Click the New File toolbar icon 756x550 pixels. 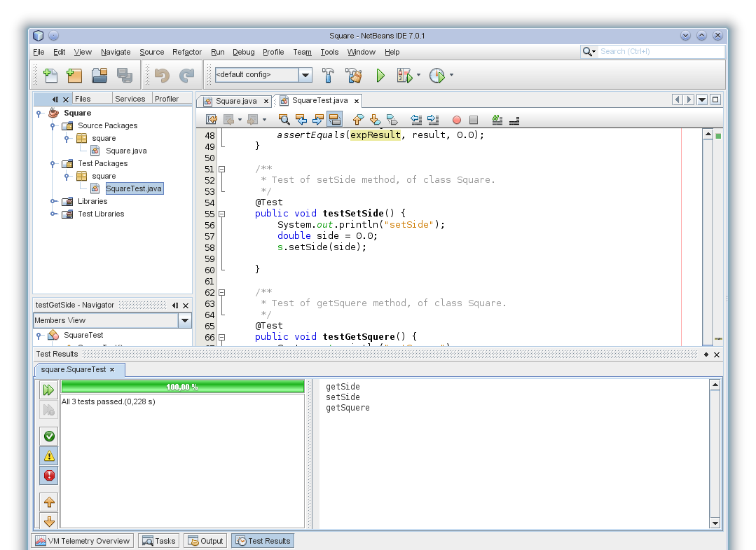coord(50,75)
